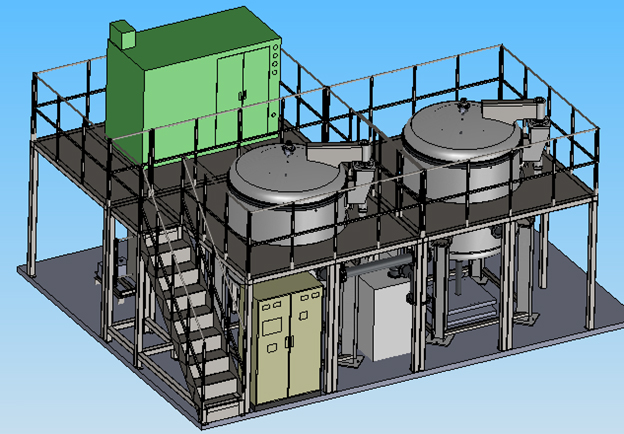Image resolution: width=624 pixels, height=434 pixels.
Task: Click the small green box atop the cabinet
Action: [x=122, y=34]
